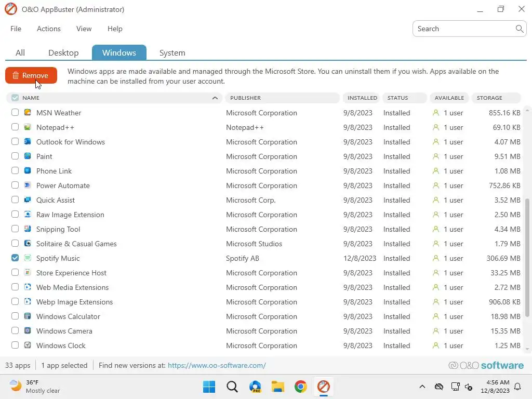Viewport: 532px width, 399px height.
Task: Toggle the NAME column sort arrow
Action: click(215, 98)
